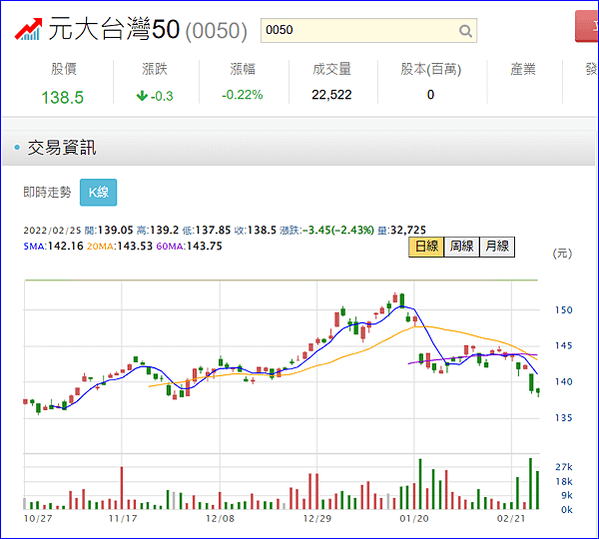Click the 135 price axis label

563,418
